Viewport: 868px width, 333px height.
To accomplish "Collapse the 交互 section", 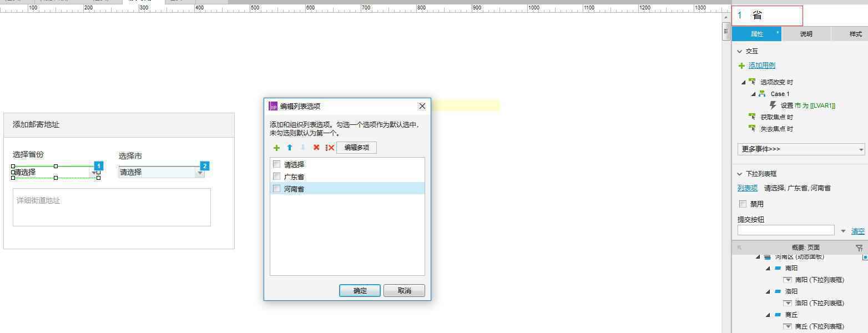I will coord(739,51).
